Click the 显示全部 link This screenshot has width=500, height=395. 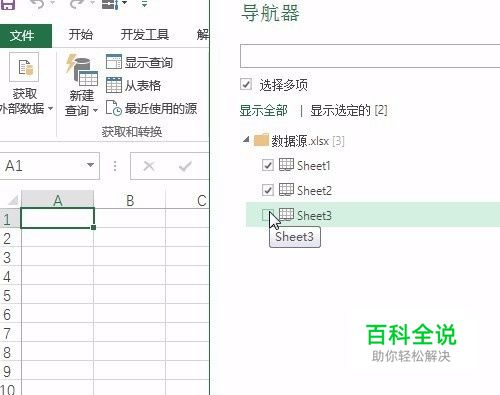(x=264, y=110)
